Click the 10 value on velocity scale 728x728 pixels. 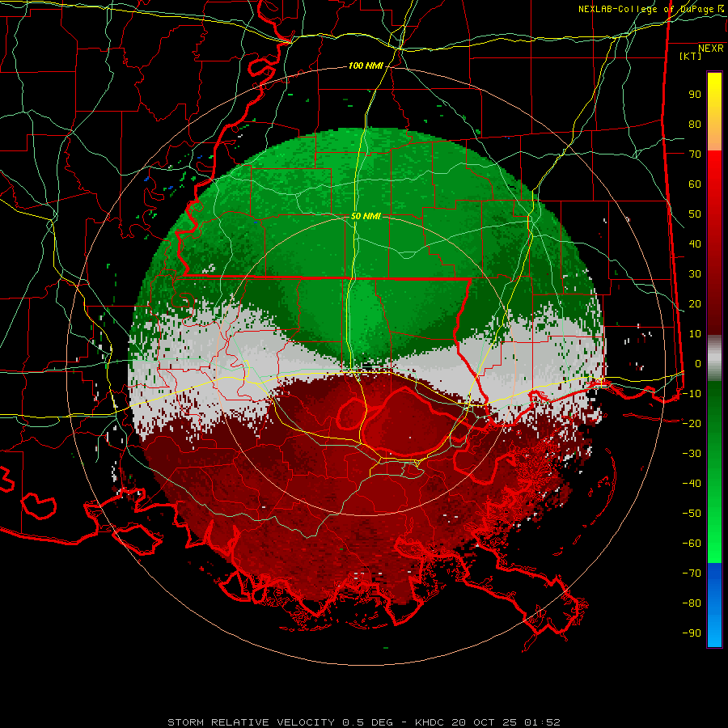695,334
